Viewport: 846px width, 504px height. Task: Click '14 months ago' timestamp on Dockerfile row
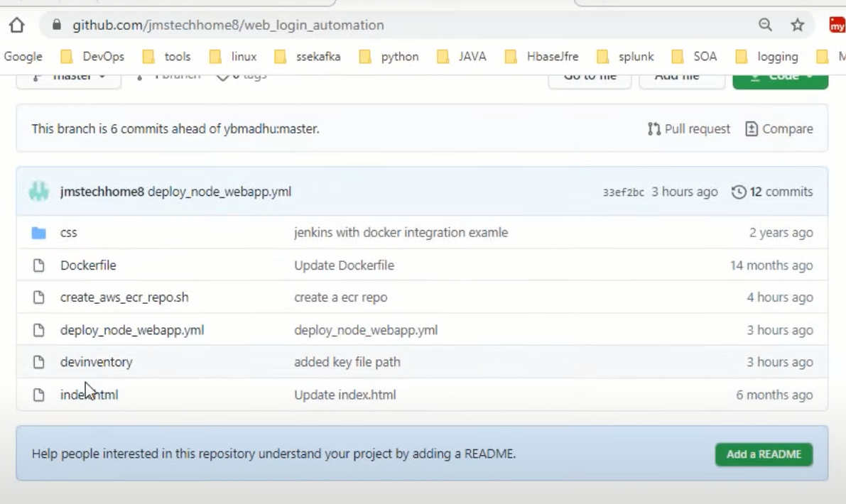pos(771,265)
